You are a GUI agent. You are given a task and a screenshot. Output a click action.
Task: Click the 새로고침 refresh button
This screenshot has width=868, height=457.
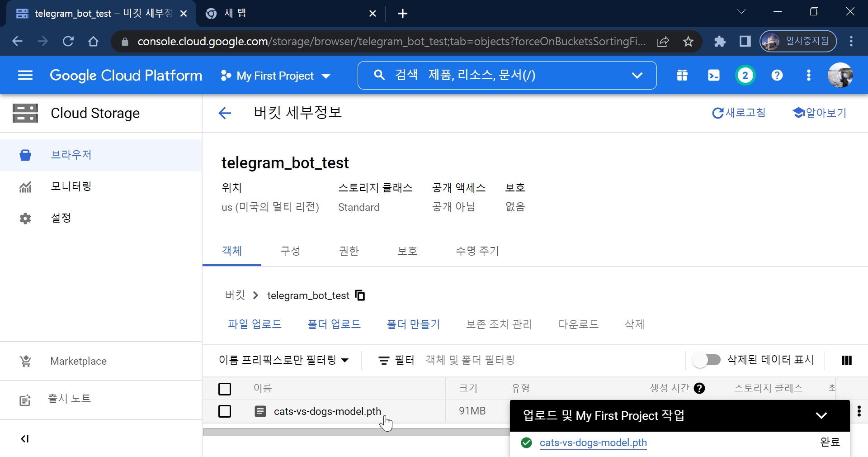coord(739,113)
